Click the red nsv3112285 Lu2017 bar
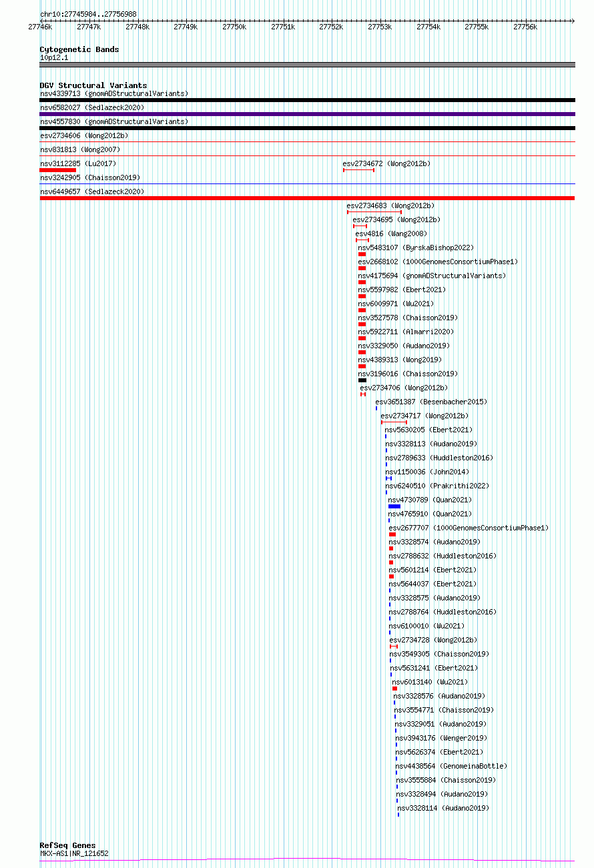This screenshot has height=868, width=594. click(57, 170)
